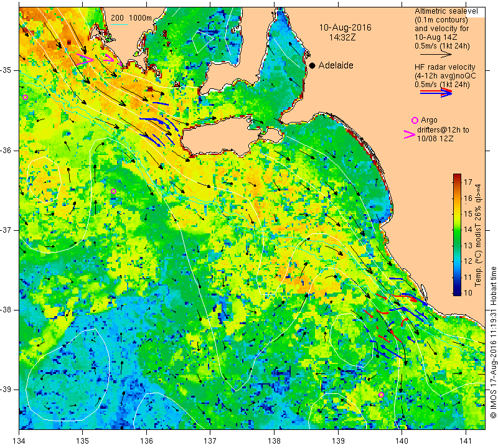Click the IMOS copyright timestamp text
Image resolution: width=498 pixels, height=448 pixels.
click(493, 342)
